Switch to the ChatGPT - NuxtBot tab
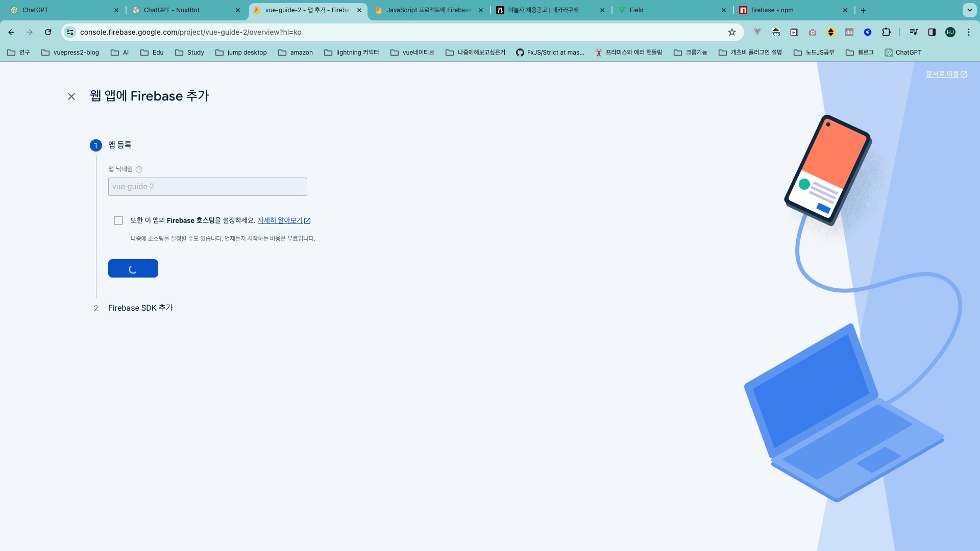The width and height of the screenshot is (980, 551). [186, 10]
